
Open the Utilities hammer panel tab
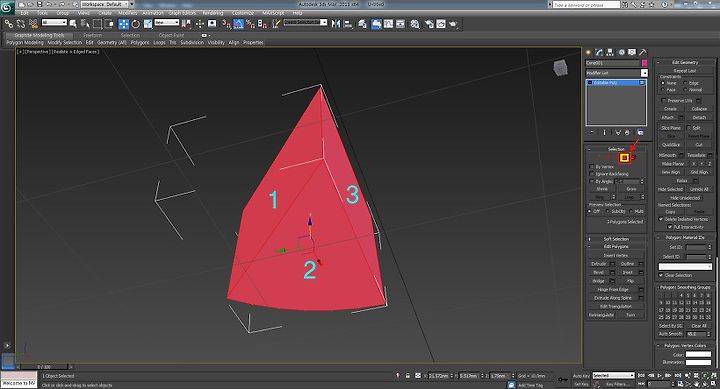point(643,52)
